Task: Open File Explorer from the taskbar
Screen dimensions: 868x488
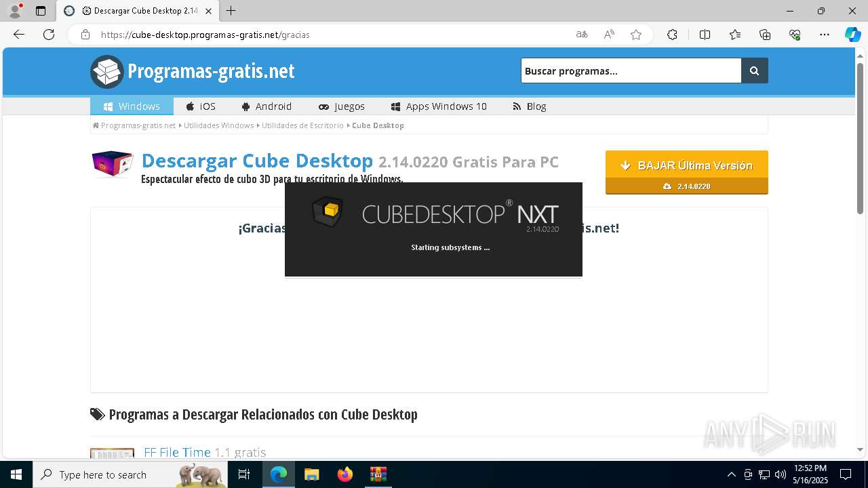Action: click(312, 474)
